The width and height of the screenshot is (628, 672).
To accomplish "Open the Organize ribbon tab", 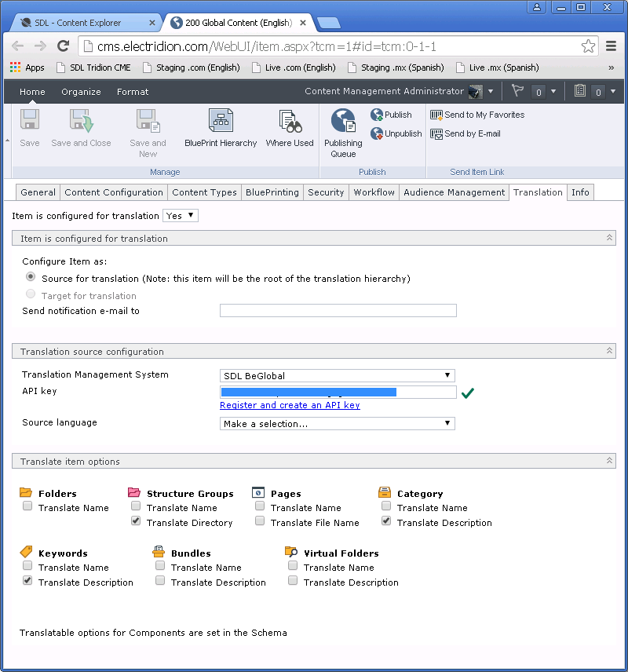I will pos(81,92).
